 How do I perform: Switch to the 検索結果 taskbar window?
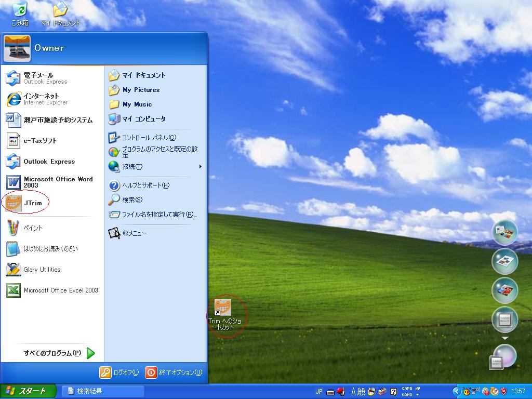102,391
